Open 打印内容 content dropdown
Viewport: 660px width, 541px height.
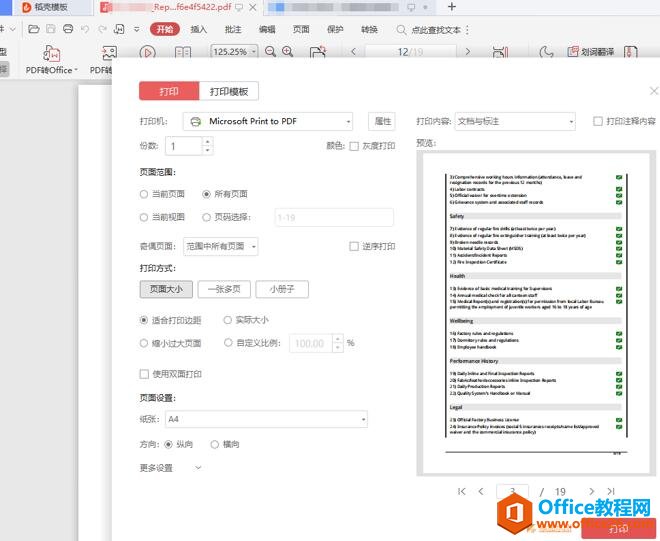(515, 121)
